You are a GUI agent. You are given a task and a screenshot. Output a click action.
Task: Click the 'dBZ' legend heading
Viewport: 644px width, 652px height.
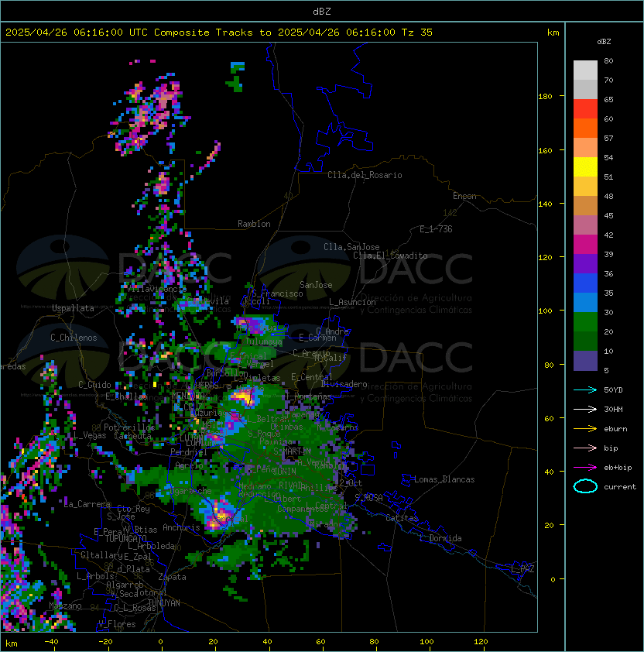click(604, 42)
